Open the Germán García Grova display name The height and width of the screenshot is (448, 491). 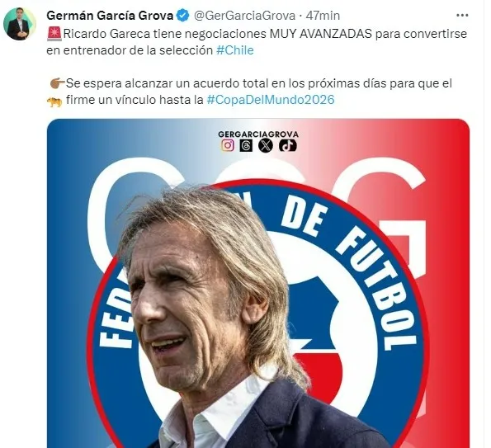click(x=110, y=16)
